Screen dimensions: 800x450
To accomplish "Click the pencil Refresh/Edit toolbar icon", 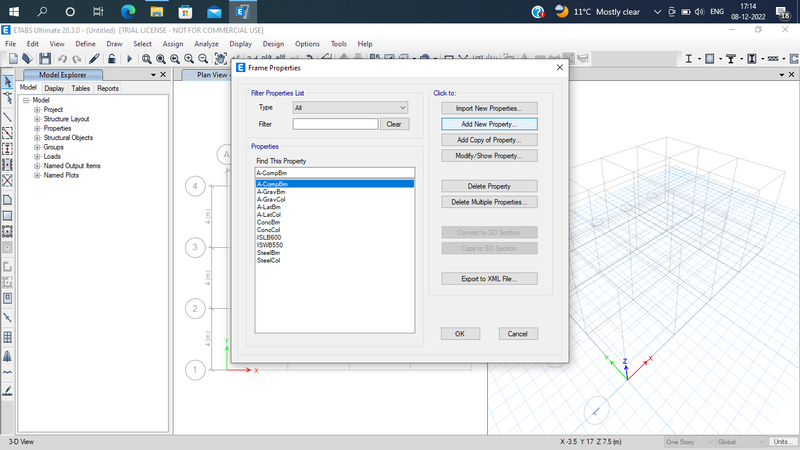I will point(94,59).
